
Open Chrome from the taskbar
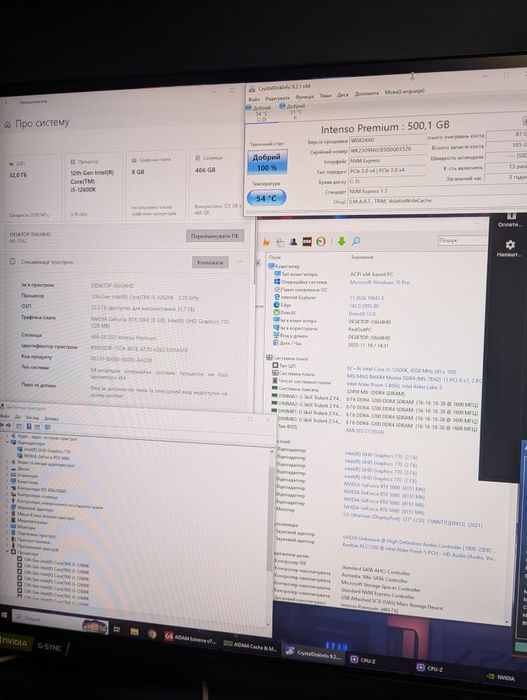coord(152,634)
